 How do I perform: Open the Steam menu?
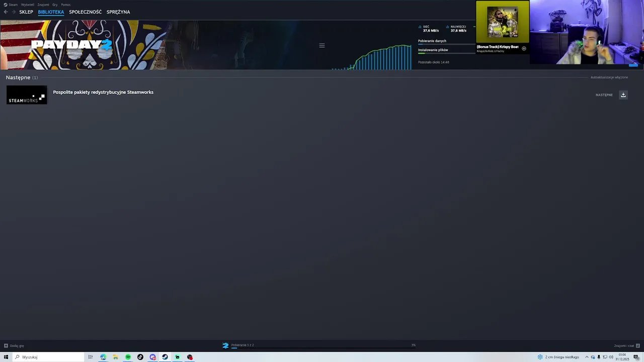[11, 5]
